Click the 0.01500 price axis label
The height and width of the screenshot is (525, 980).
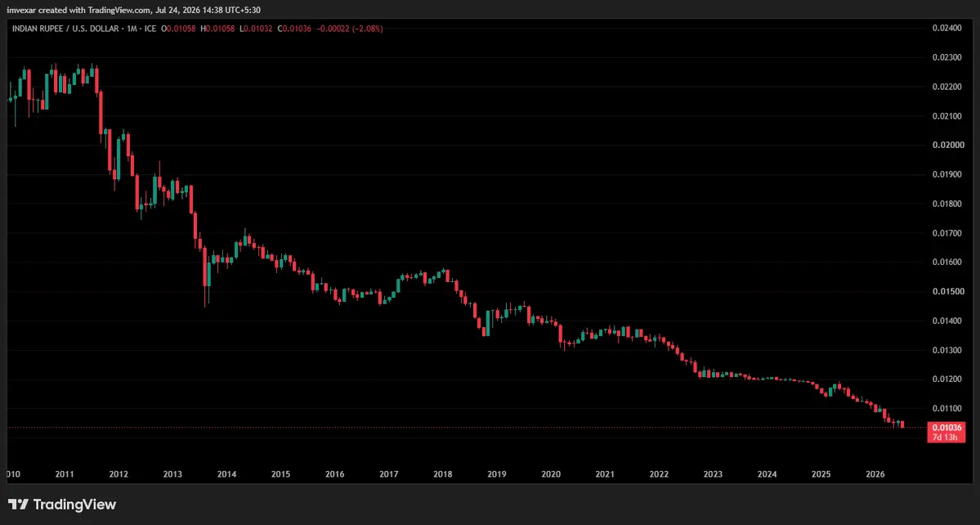946,291
